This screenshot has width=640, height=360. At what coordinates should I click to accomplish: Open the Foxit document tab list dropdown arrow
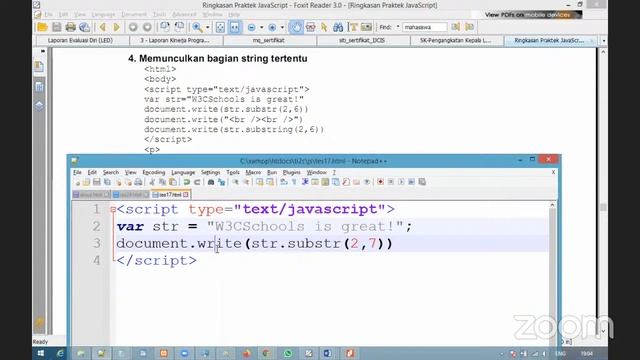[x=604, y=41]
